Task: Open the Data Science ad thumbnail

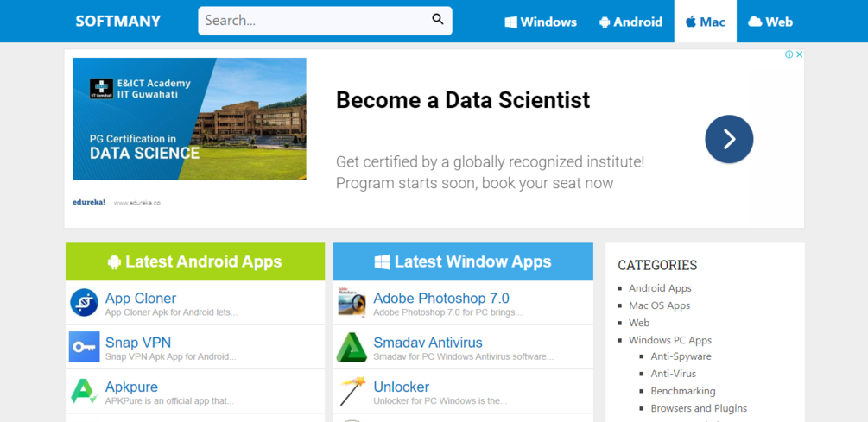Action: point(189,119)
